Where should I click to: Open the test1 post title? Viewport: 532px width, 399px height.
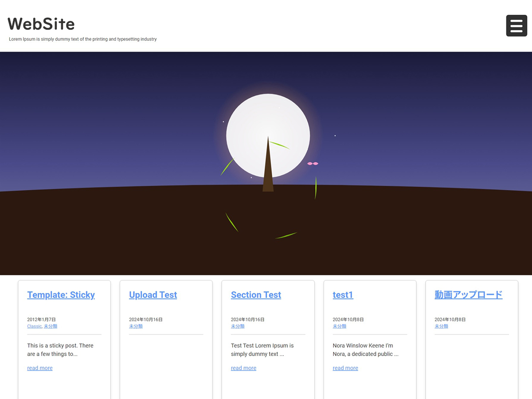[343, 295]
